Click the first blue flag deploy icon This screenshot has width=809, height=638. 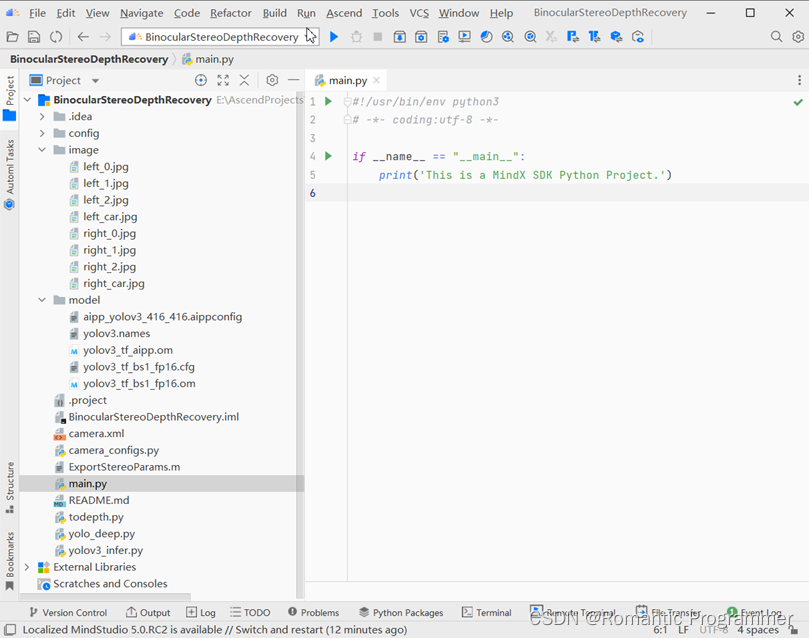(573, 37)
